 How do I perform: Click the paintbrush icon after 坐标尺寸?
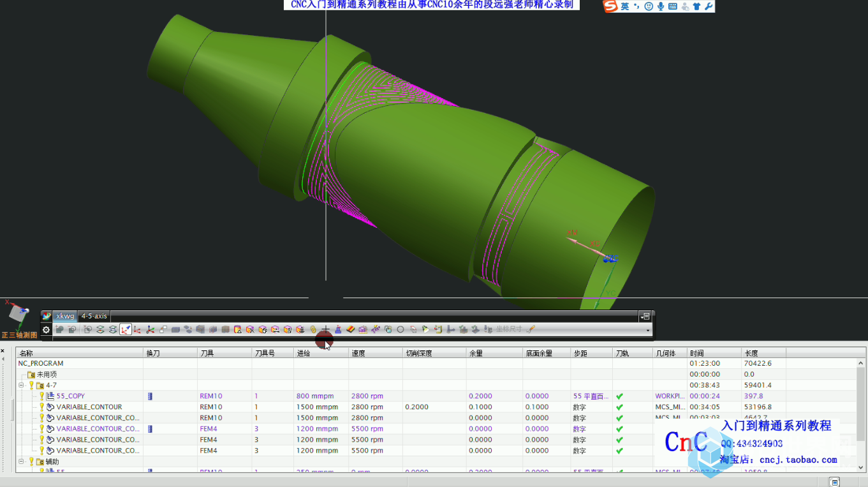pyautogui.click(x=530, y=329)
